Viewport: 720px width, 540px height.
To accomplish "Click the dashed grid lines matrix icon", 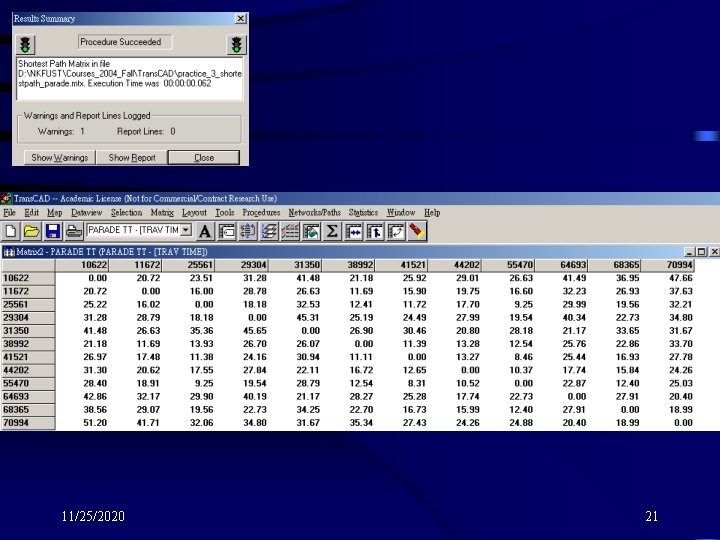I will (x=290, y=231).
